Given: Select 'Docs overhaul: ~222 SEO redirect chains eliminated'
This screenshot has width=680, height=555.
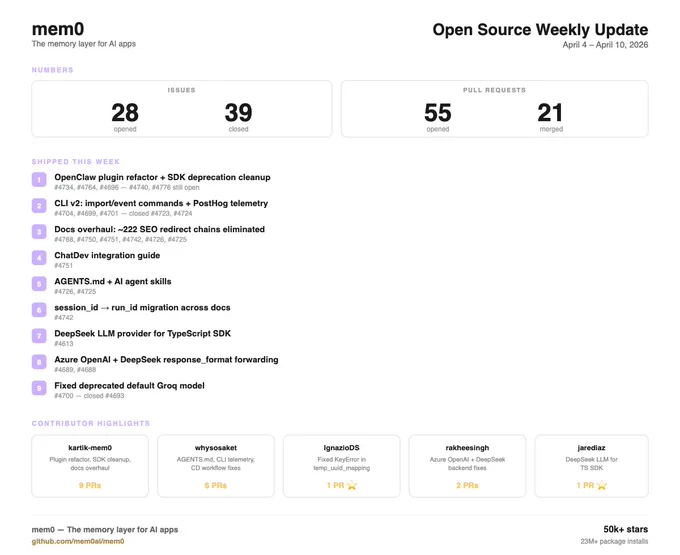Looking at the screenshot, I should [x=159, y=229].
